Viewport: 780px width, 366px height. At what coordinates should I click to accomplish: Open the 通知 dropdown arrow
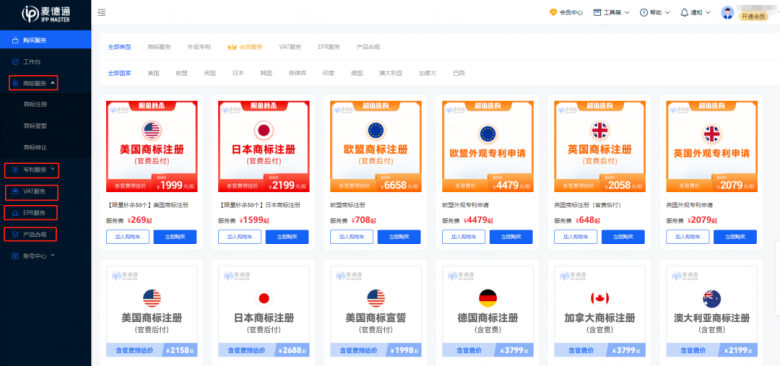click(x=709, y=12)
